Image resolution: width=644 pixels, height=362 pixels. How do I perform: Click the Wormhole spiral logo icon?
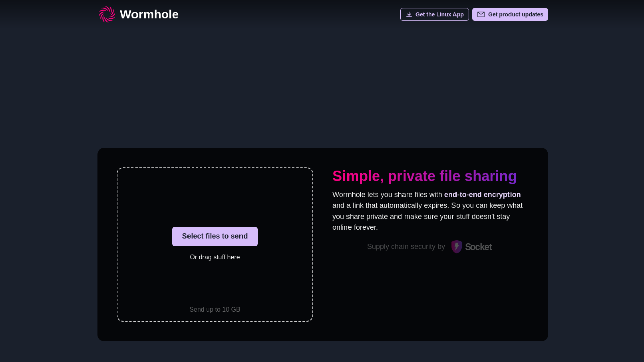coord(107,14)
